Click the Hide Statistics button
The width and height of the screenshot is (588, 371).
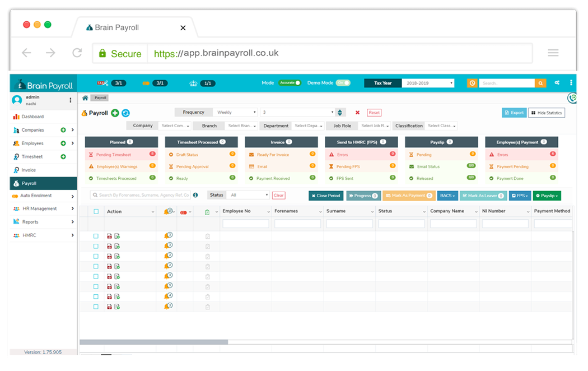[x=547, y=113]
